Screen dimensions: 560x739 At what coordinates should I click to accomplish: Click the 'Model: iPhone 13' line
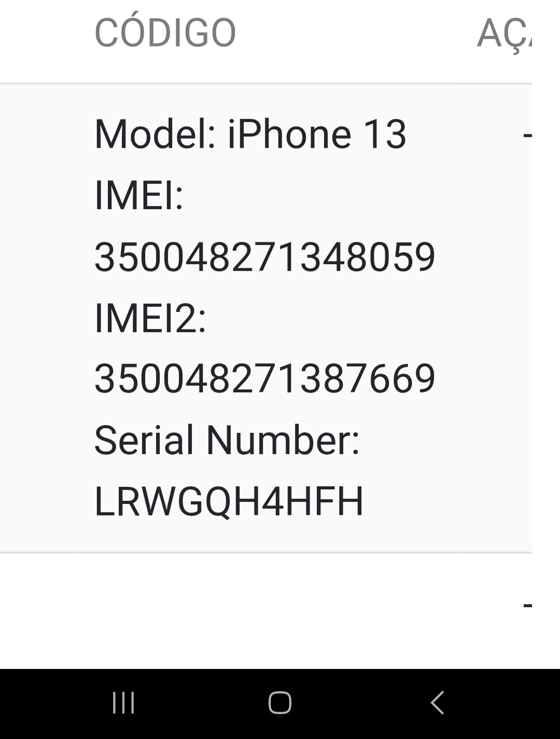(250, 134)
